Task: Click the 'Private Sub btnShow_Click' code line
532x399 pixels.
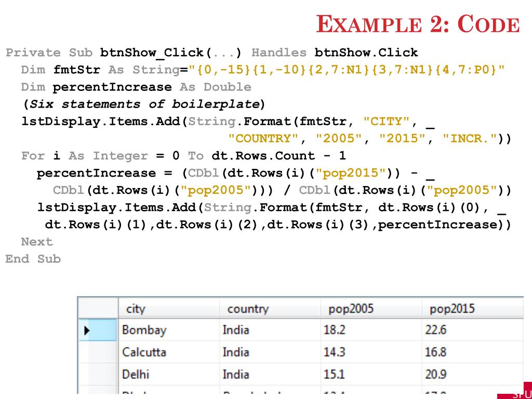Action: [212, 53]
